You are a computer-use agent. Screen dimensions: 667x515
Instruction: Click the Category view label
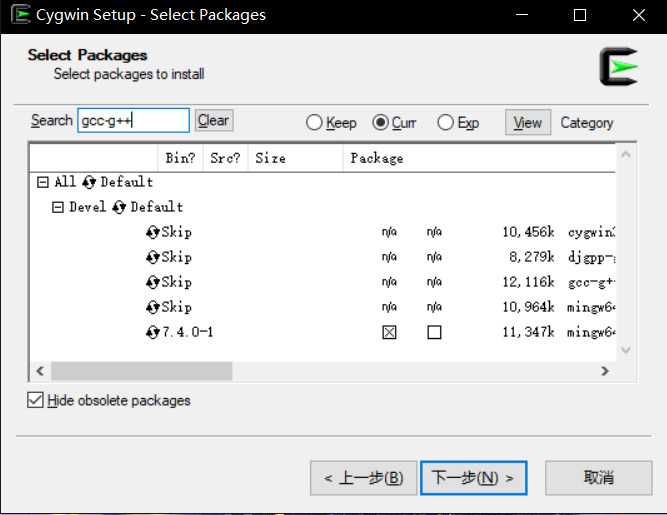pos(587,123)
